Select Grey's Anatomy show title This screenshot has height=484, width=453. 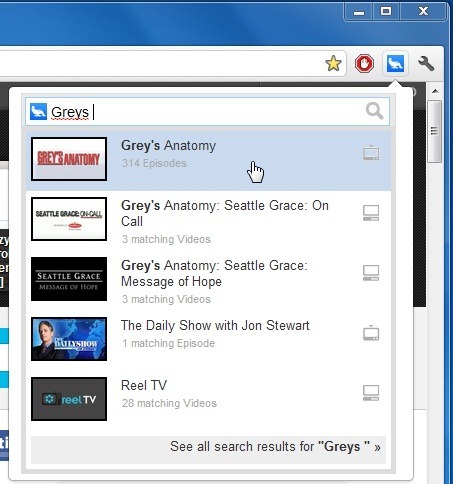coord(168,146)
